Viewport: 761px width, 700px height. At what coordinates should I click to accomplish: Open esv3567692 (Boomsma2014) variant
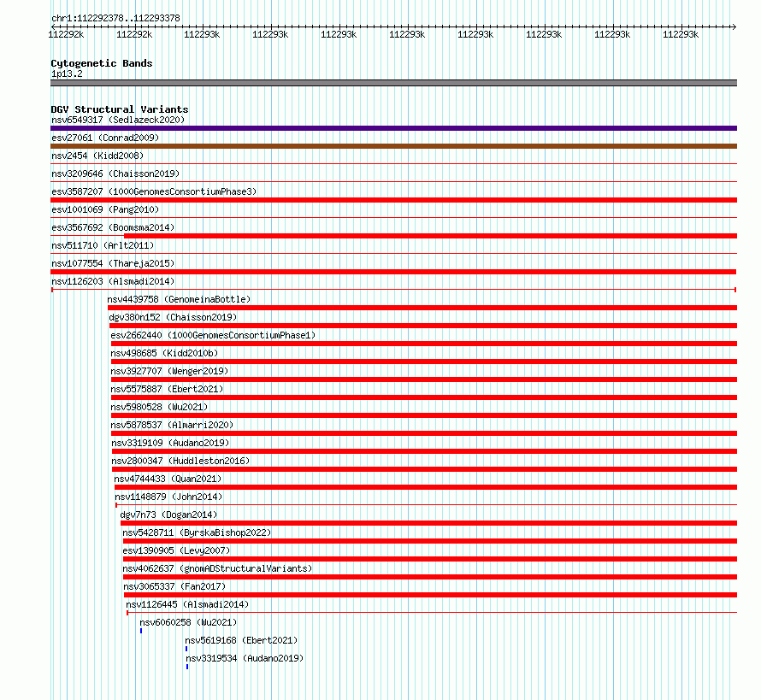click(113, 227)
